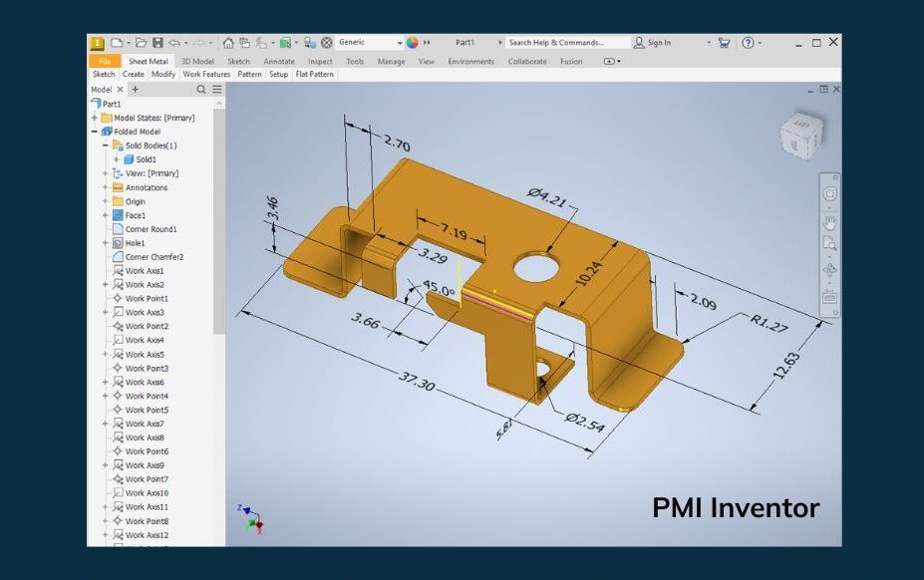Expand the View: [Primary] node

tap(106, 173)
